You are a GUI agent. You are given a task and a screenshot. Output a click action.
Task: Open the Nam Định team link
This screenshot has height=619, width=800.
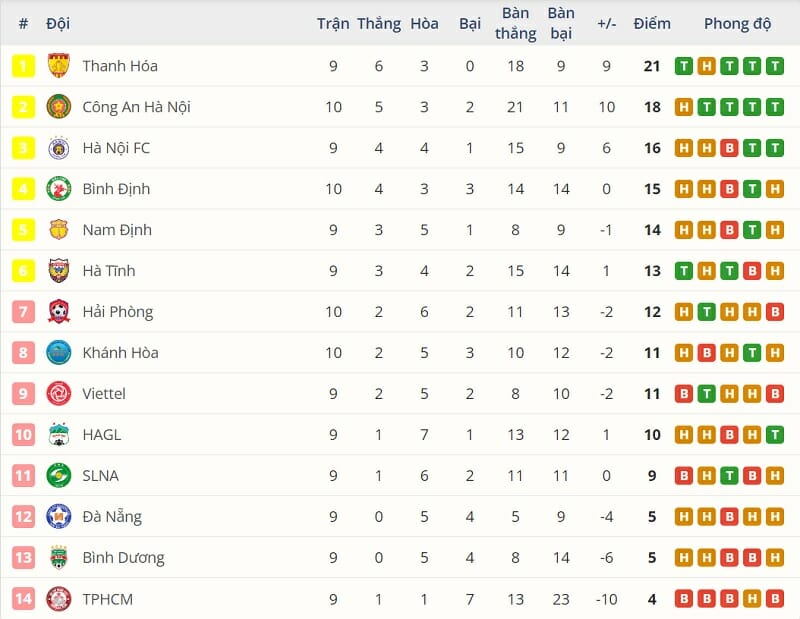pyautogui.click(x=117, y=230)
